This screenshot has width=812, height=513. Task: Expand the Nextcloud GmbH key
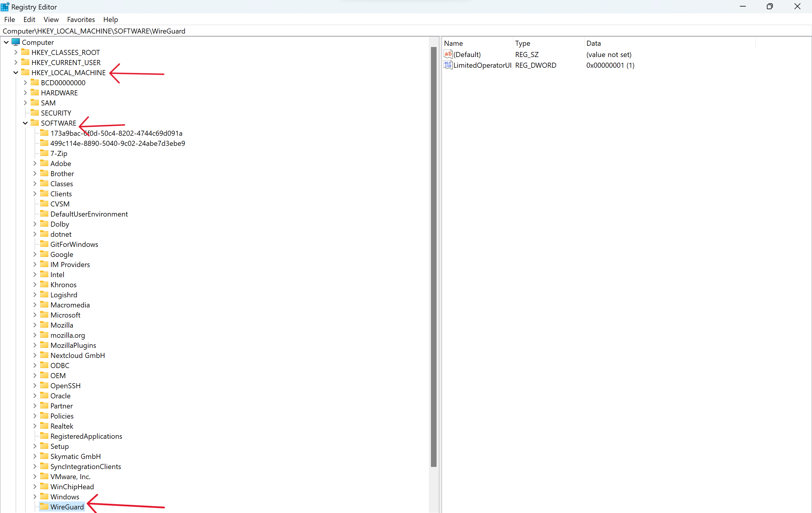(x=34, y=355)
